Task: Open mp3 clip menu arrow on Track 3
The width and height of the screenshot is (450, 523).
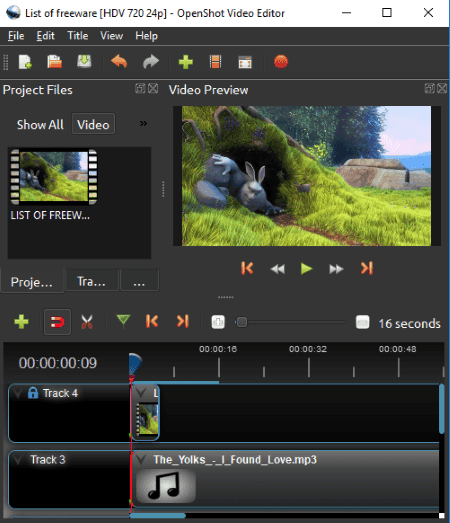Action: 141,460
